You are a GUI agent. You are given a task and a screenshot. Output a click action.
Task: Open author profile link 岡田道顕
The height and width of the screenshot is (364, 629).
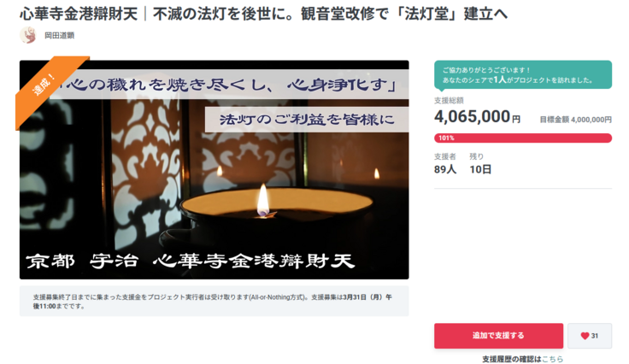tap(59, 35)
